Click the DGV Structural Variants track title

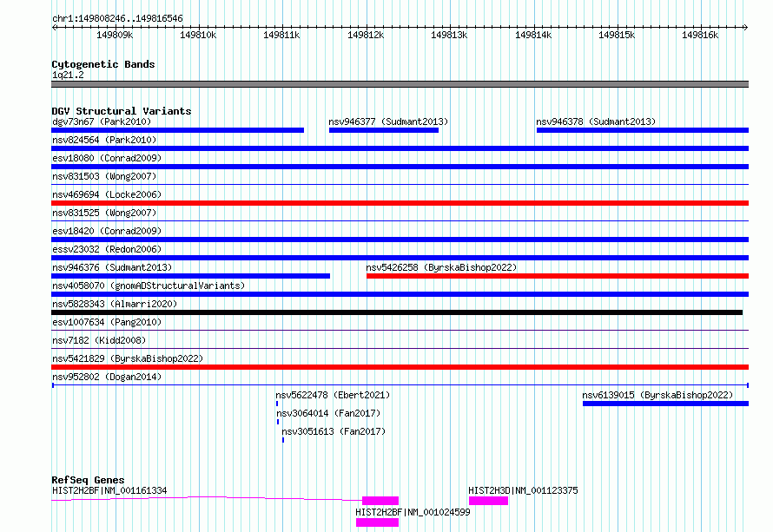pyautogui.click(x=121, y=111)
